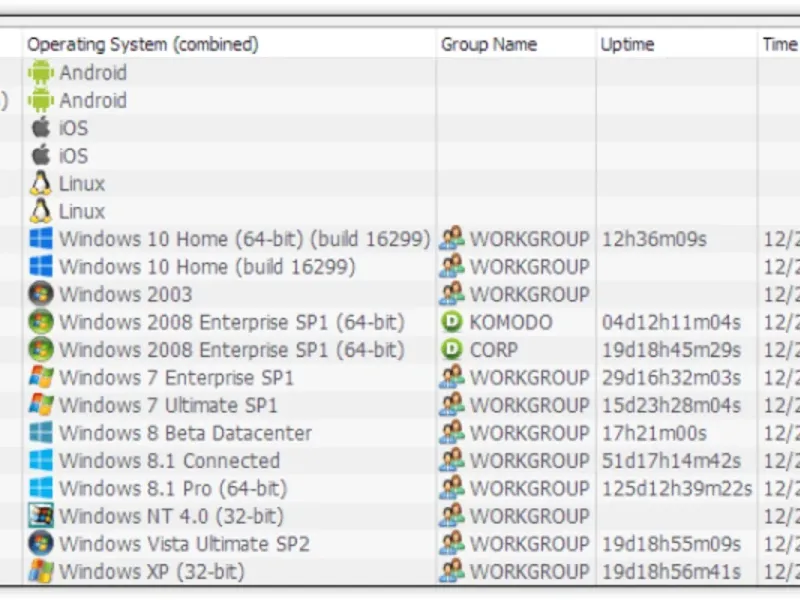The image size is (800, 600).
Task: Select the Windows 10 Home (64-bit) (build 16299) text
Action: (245, 239)
